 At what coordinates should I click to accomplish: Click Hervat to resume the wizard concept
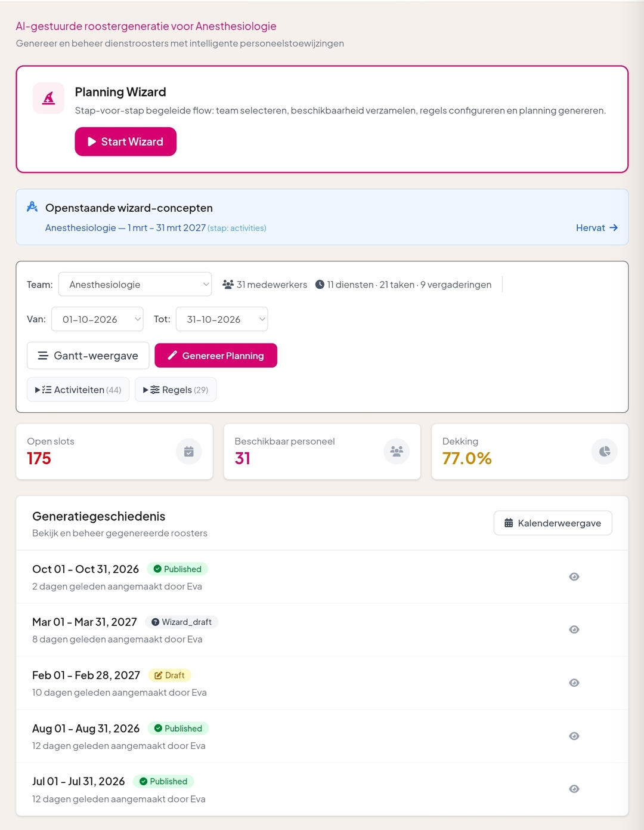tap(597, 228)
